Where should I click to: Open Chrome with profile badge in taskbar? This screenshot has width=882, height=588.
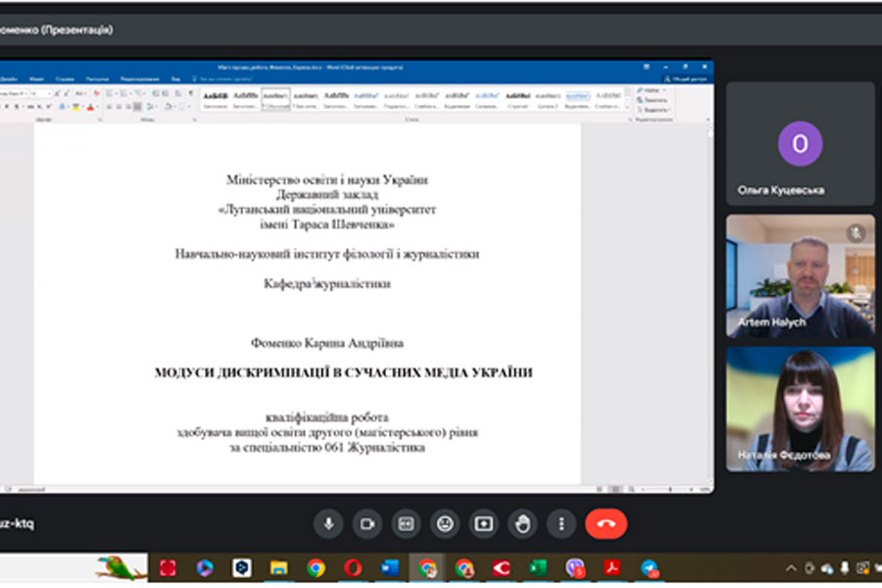[x=465, y=568]
